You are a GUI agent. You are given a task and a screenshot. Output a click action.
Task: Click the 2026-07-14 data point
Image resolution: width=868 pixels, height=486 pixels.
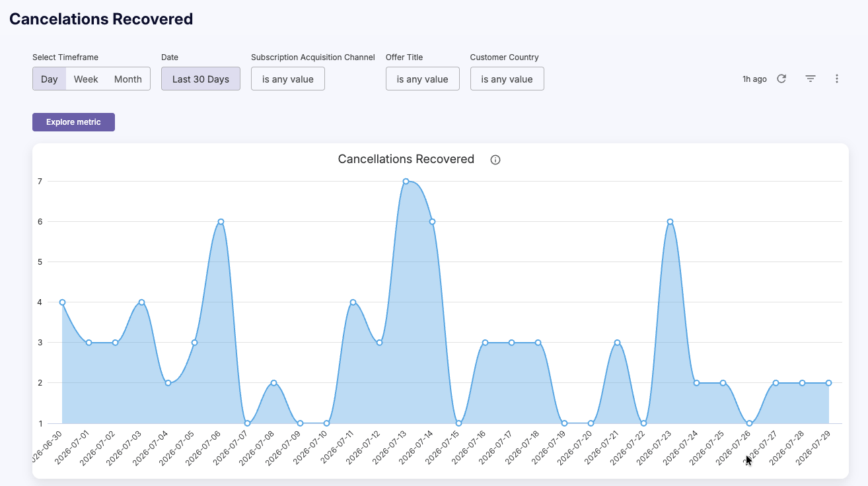point(432,222)
